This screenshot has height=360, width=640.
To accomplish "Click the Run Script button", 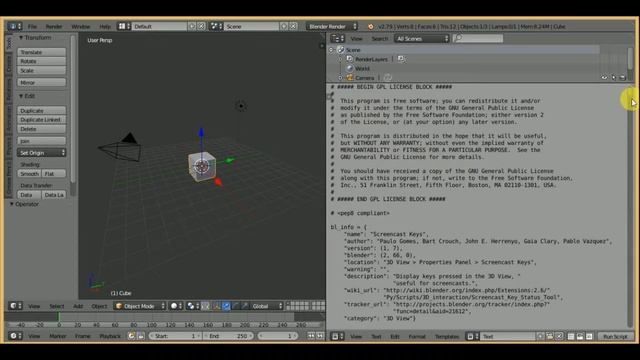I will (615, 336).
